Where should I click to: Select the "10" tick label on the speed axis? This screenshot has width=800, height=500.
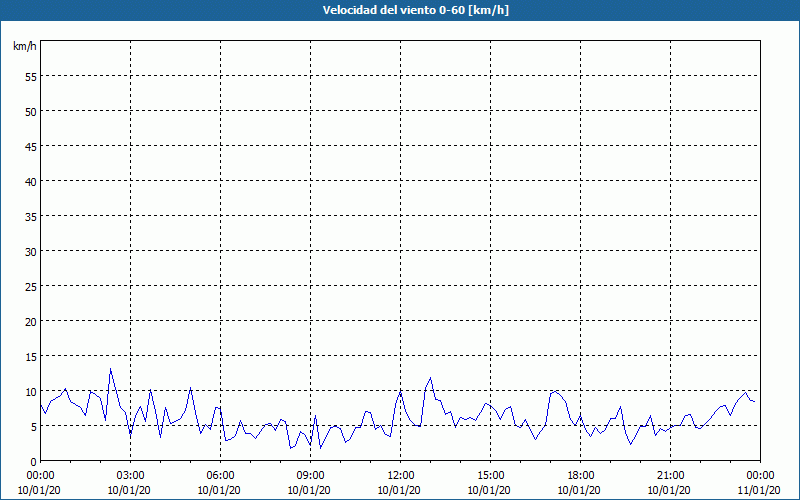(31, 391)
